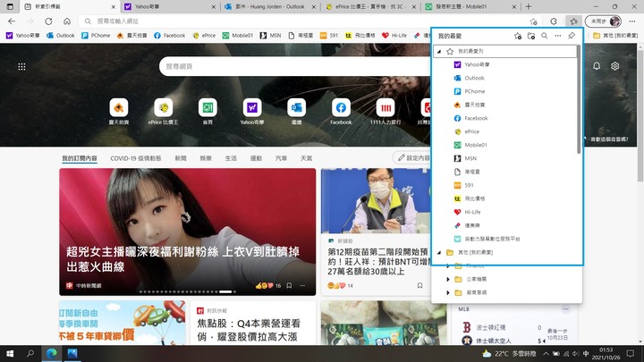The height and width of the screenshot is (362, 644).
Task: Add current tab to favorites in panel header
Action: coord(518,36)
